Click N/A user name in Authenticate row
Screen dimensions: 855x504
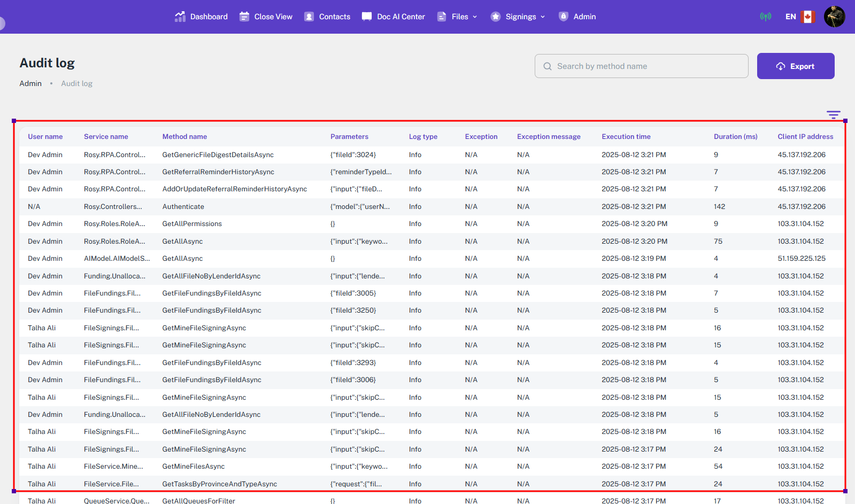point(34,207)
